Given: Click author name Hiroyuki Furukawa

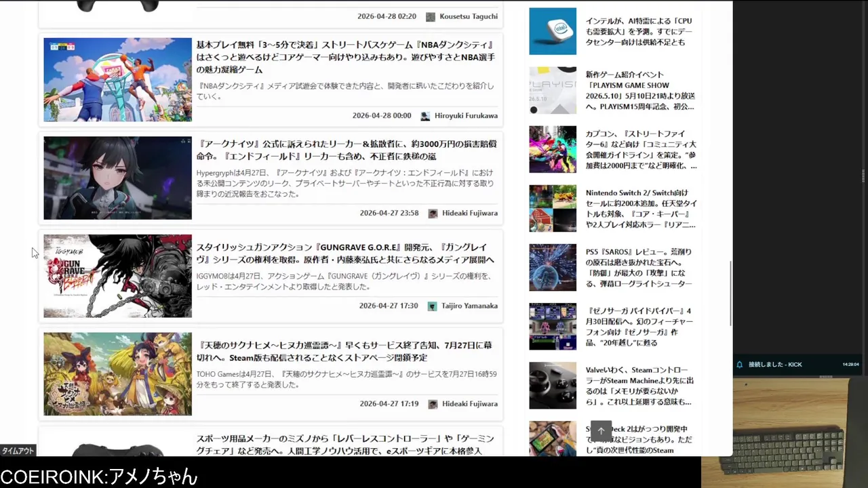Looking at the screenshot, I should [x=466, y=116].
